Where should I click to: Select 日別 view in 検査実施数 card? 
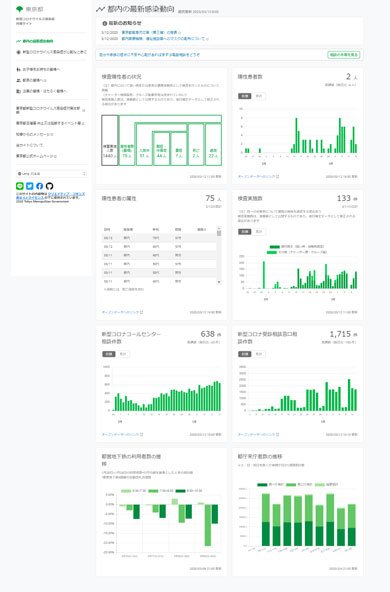(x=245, y=231)
